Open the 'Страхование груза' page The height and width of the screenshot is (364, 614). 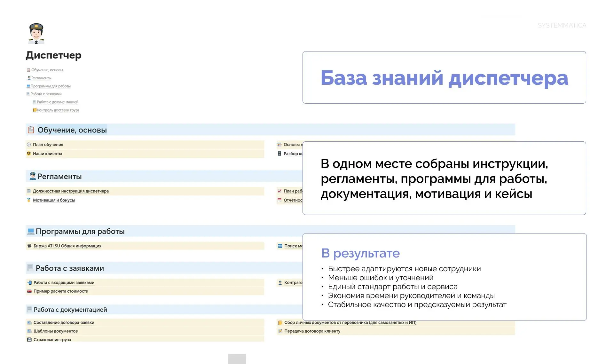tap(52, 339)
